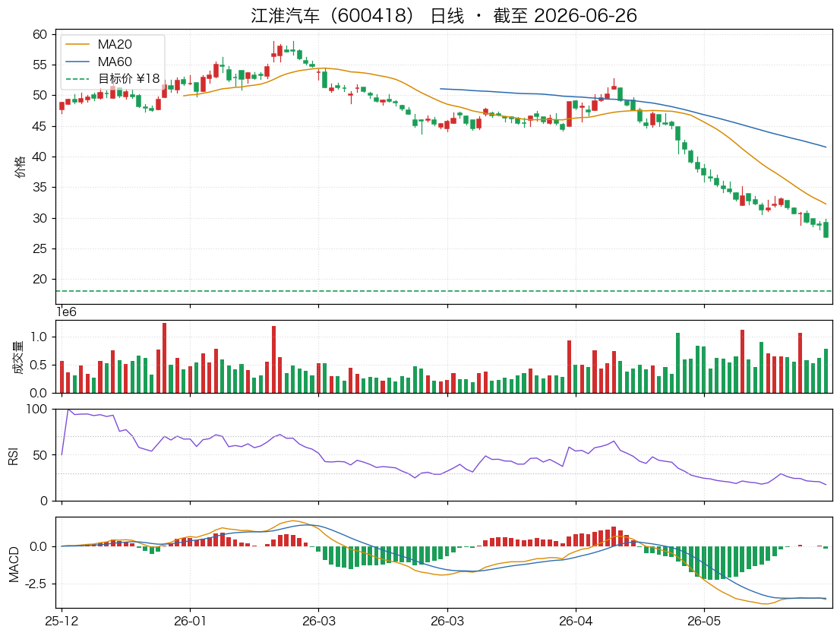840x636 pixels.
Task: Click the 26-05 date tick label
Action: click(x=705, y=621)
